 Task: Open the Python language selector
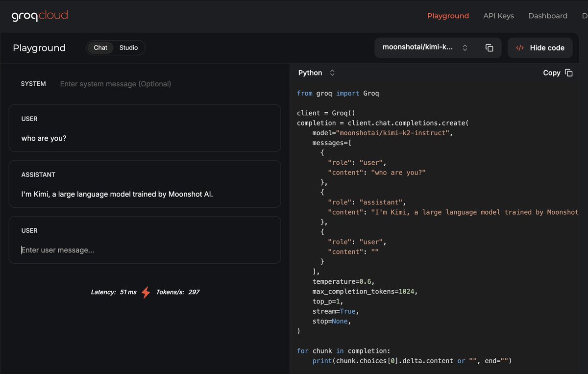pyautogui.click(x=317, y=73)
